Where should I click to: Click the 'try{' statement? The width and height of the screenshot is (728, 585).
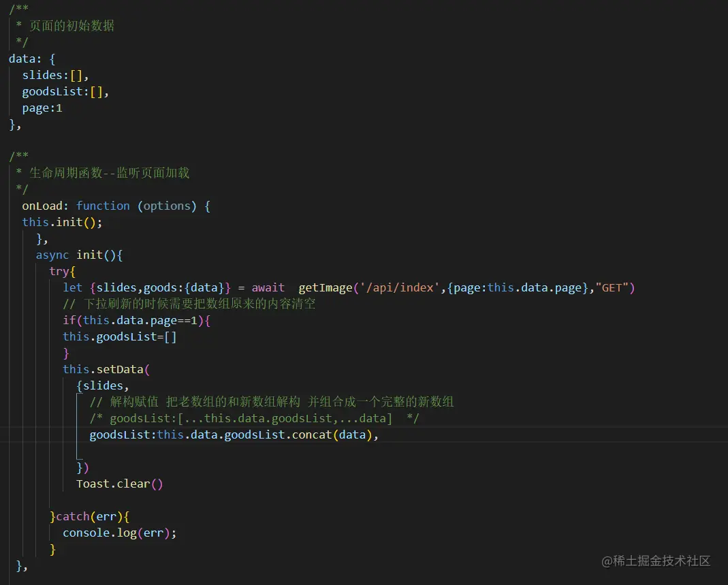[62, 271]
